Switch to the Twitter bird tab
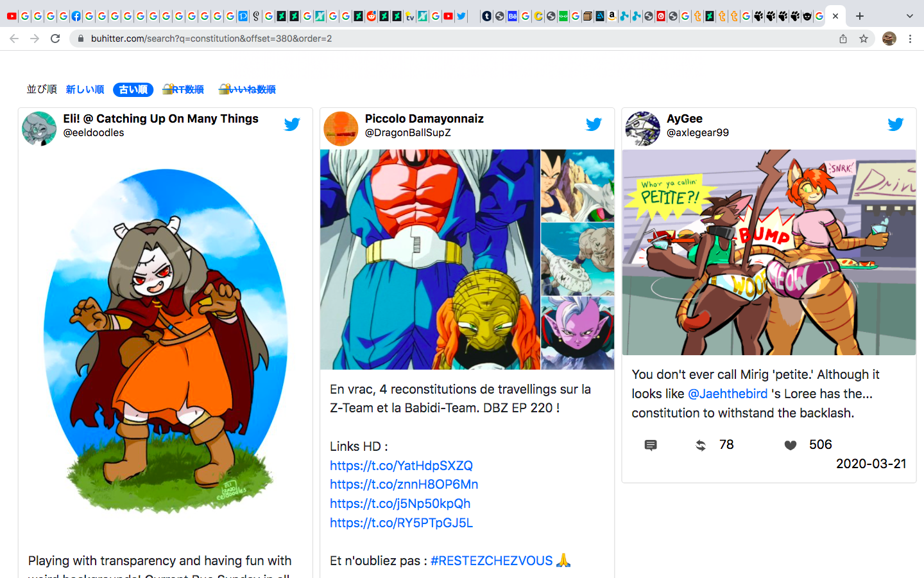 click(x=461, y=16)
